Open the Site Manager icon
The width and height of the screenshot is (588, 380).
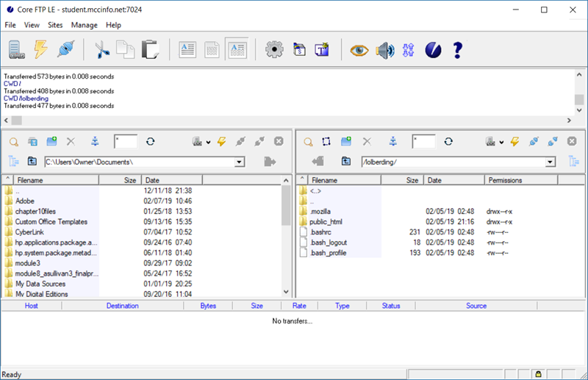[16, 49]
